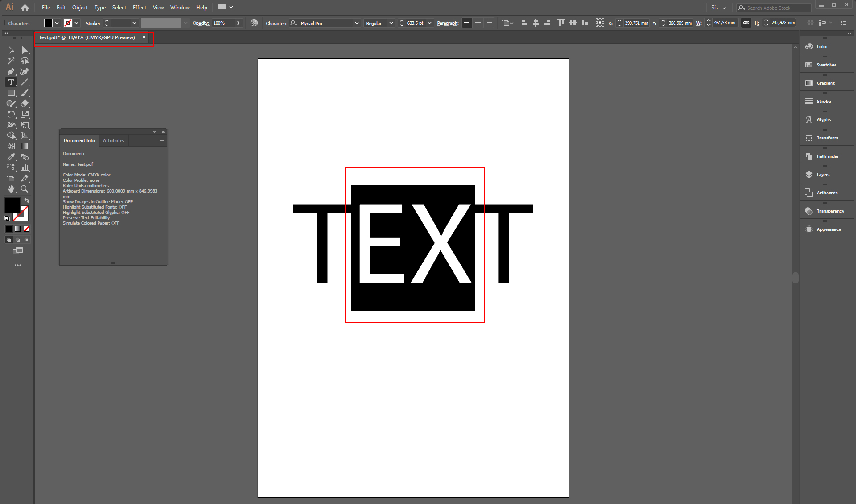
Task: Select the Zoom tool
Action: [x=25, y=189]
